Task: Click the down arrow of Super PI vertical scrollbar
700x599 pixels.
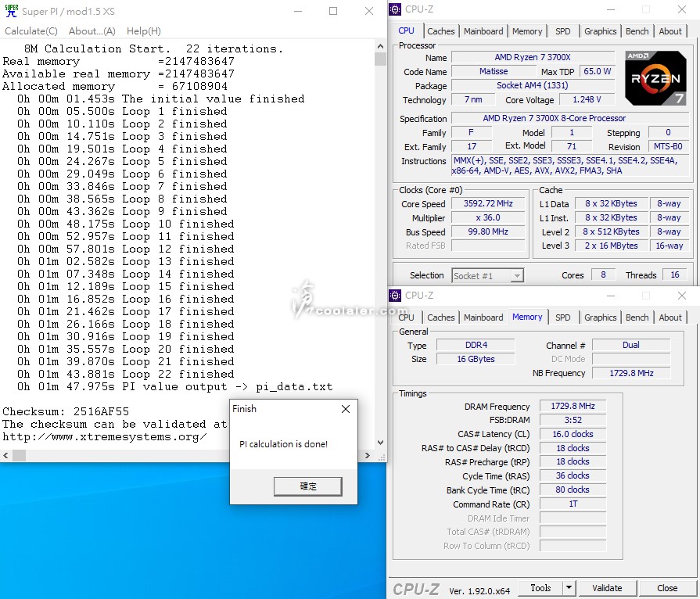Action: click(380, 443)
